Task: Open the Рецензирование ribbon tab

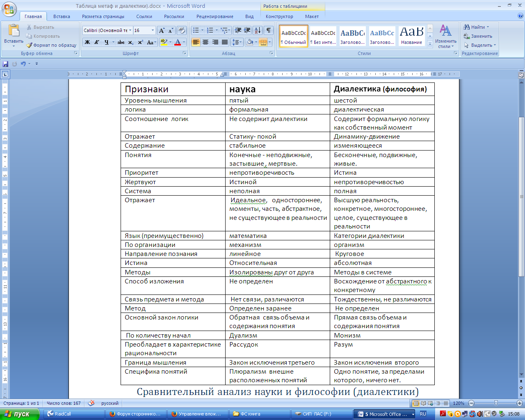Action: pos(215,16)
